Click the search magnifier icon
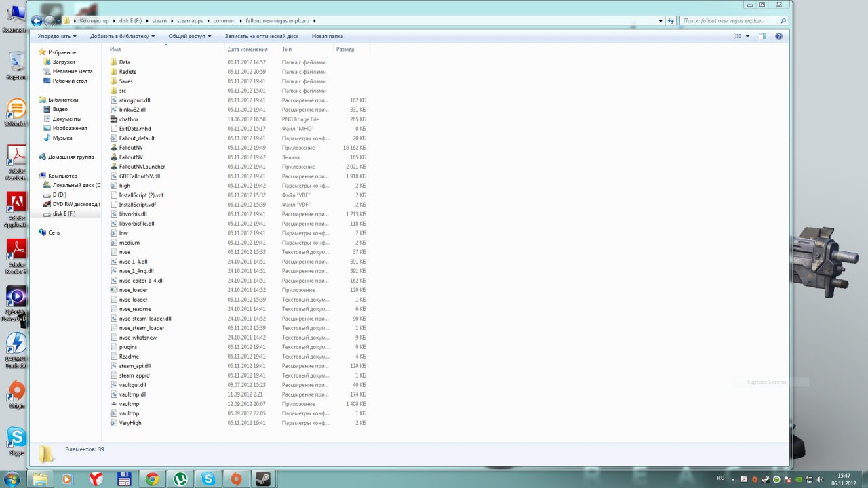Screen dimensions: 868x488 click(x=783, y=21)
